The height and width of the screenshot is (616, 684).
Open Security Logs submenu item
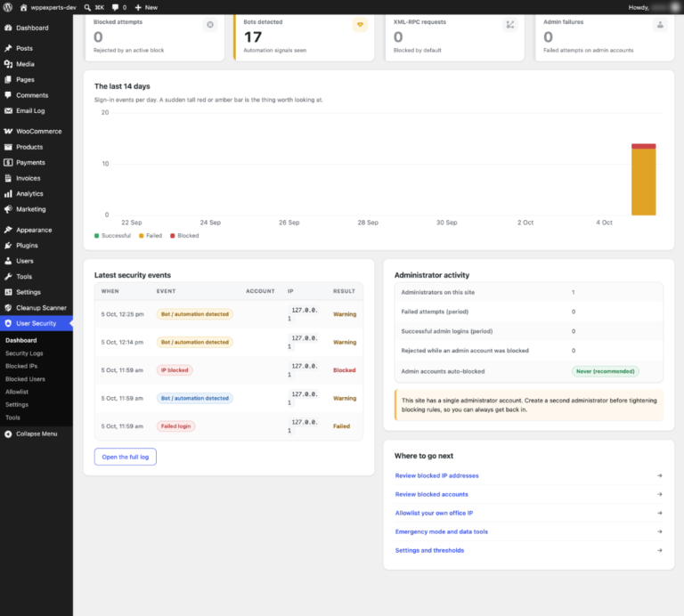(24, 353)
